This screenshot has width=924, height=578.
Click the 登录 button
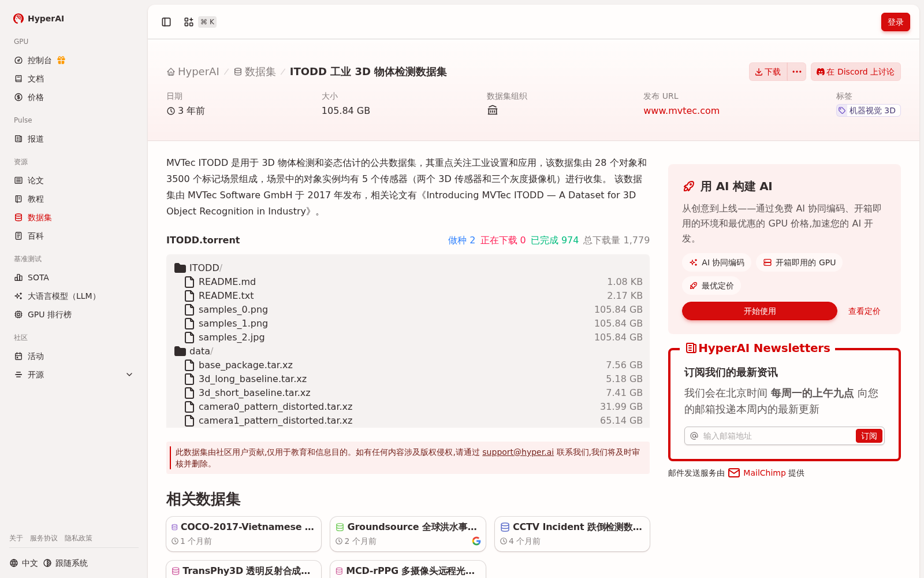tap(895, 22)
